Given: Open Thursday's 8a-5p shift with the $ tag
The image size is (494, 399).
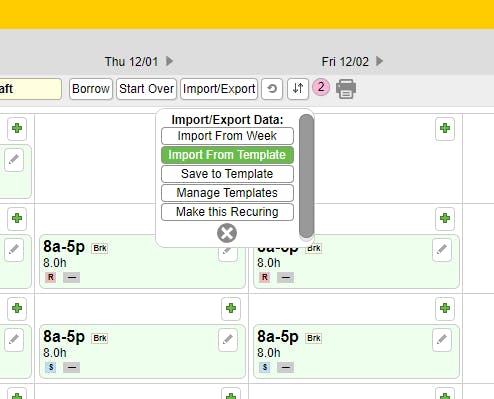Looking at the screenshot, I should coord(143,352).
